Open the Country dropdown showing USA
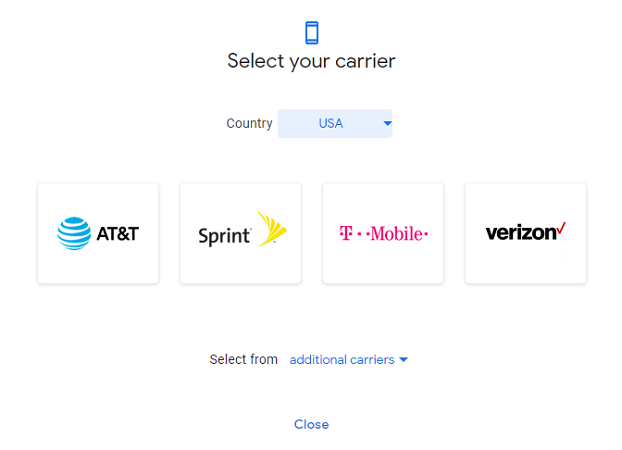This screenshot has width=622, height=450. 335,123
